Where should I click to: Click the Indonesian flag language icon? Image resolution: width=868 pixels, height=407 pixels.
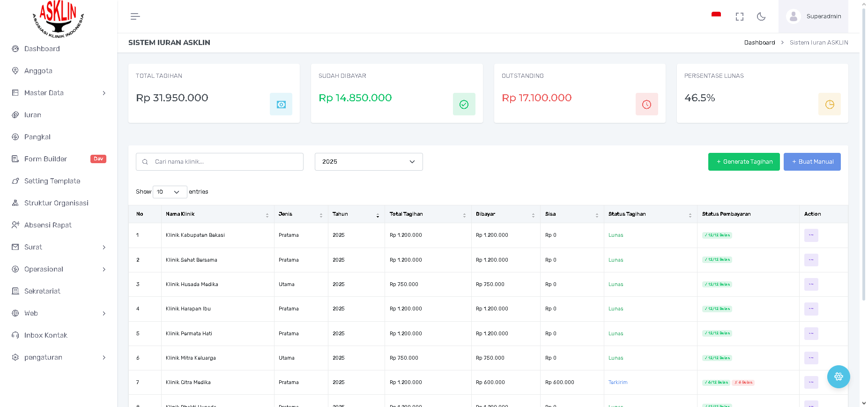[716, 16]
